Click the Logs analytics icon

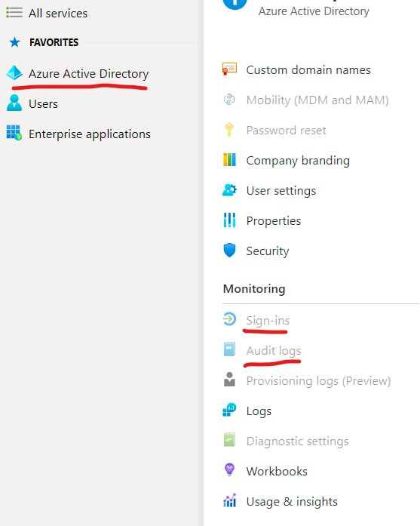(x=230, y=410)
